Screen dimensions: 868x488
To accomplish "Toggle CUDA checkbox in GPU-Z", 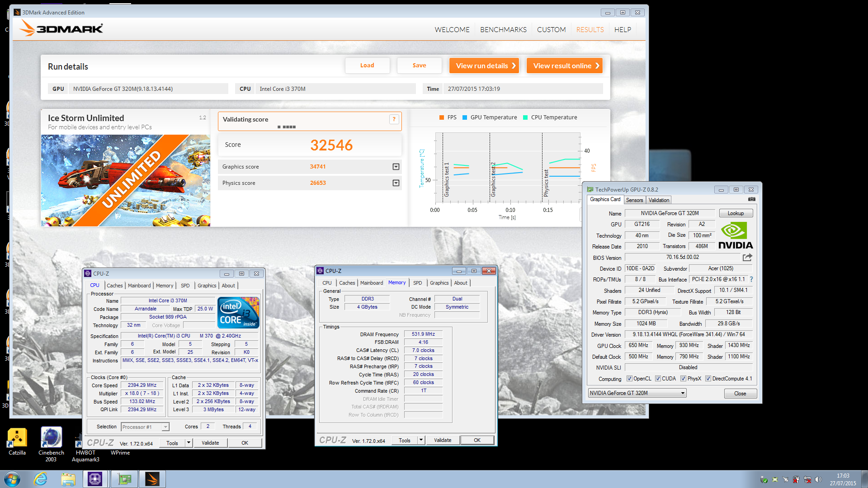I will point(658,379).
